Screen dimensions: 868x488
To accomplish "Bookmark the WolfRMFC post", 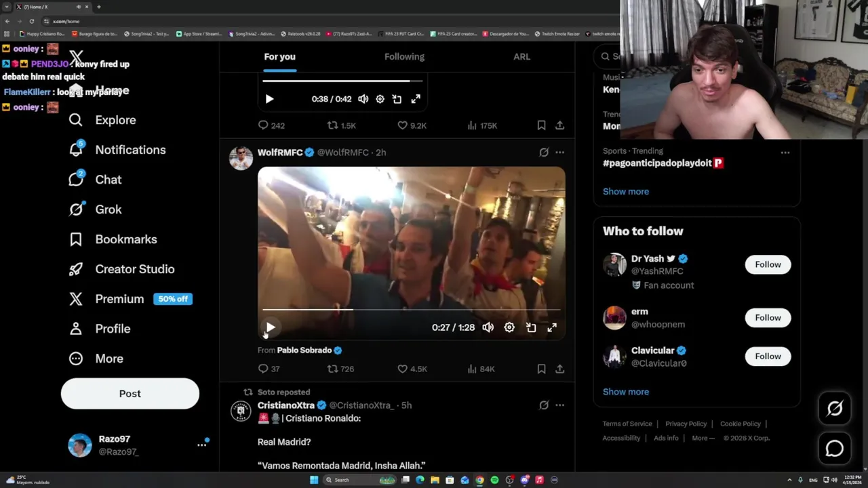I will [541, 369].
